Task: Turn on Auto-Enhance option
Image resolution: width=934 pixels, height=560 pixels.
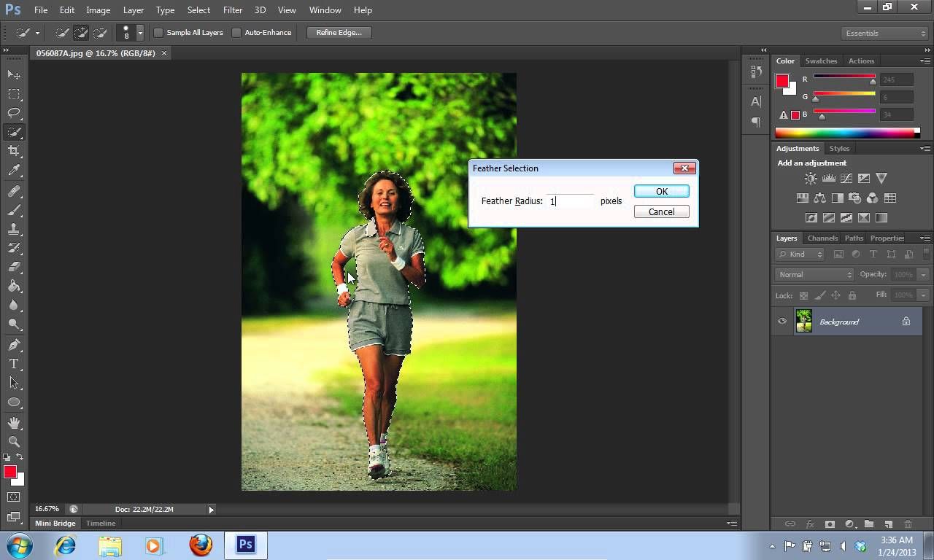Action: [236, 33]
